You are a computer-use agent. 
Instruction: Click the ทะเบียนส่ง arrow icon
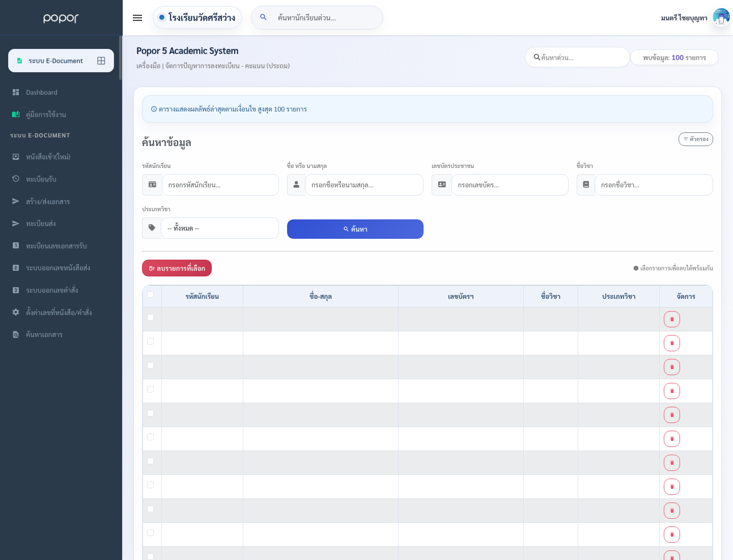pyautogui.click(x=16, y=223)
